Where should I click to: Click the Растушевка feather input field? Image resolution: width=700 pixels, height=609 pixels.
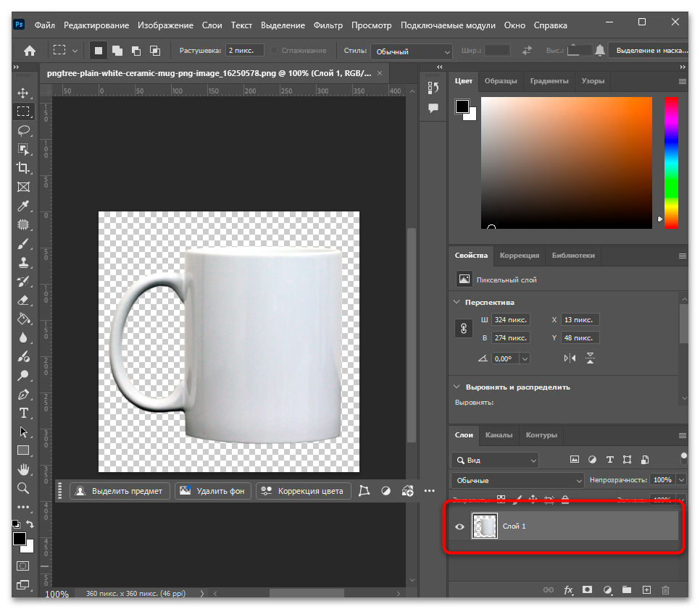click(x=244, y=51)
